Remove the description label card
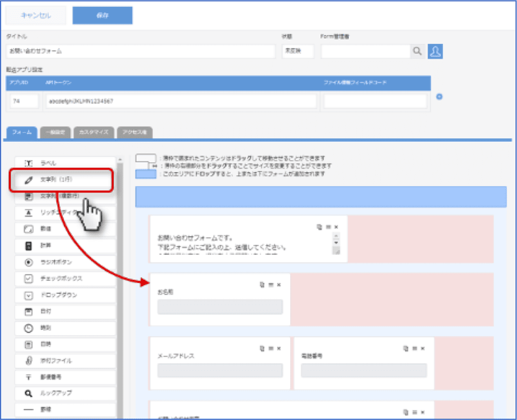 337,227
